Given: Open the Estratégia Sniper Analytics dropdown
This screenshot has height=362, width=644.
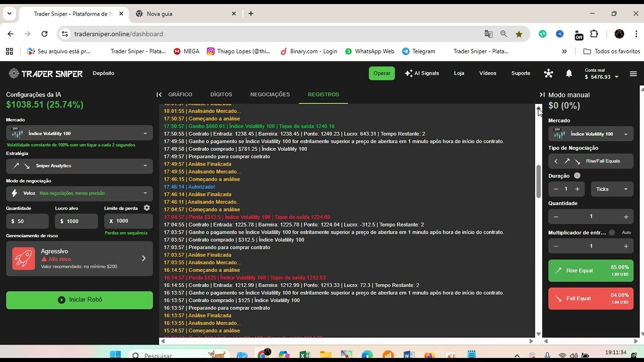Looking at the screenshot, I should coord(79,165).
